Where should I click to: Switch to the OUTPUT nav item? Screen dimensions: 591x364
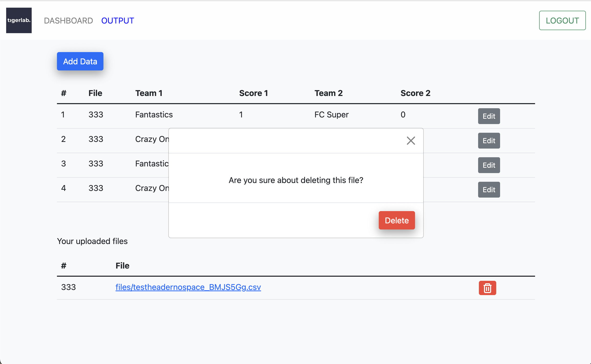117,21
